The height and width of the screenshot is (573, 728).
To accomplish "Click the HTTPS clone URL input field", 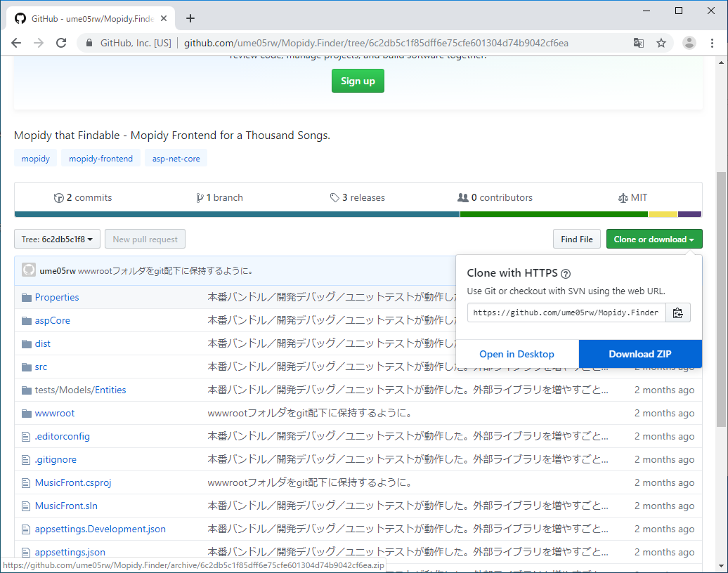I will tap(566, 312).
